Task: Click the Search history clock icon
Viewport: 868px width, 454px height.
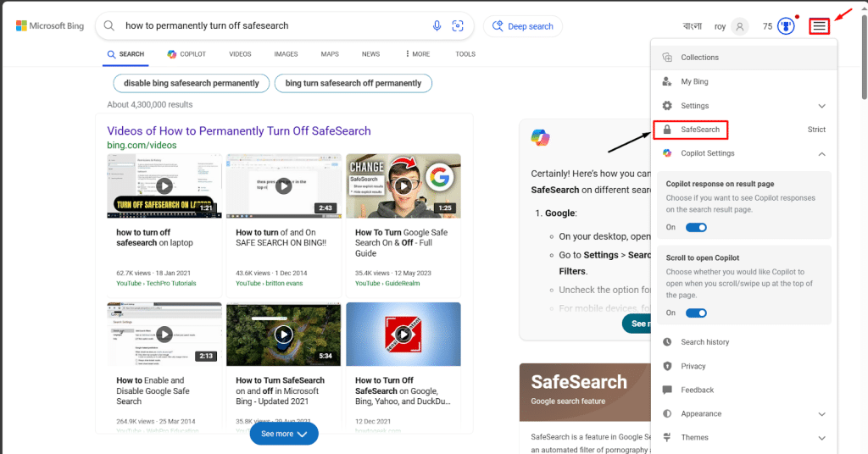Action: pos(667,342)
